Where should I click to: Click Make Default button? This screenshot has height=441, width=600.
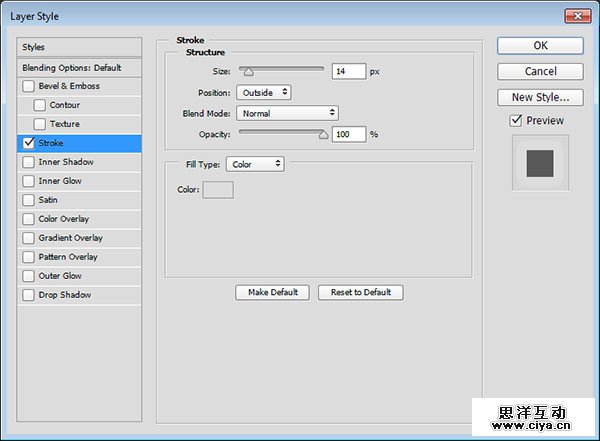point(273,292)
